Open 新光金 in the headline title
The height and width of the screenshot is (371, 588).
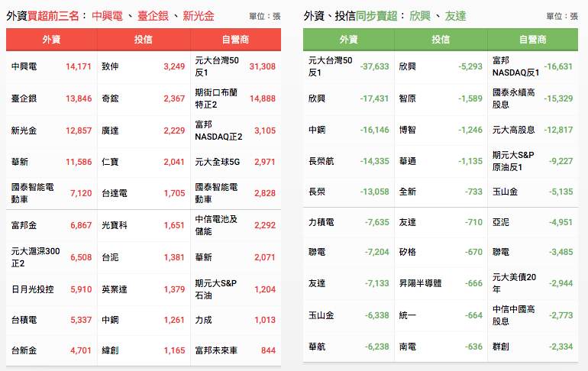[x=199, y=16]
